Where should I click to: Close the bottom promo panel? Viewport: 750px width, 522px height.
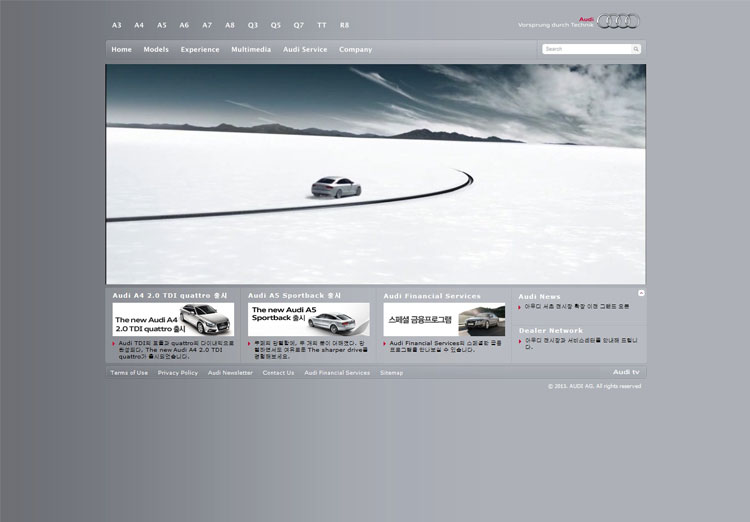(x=641, y=293)
